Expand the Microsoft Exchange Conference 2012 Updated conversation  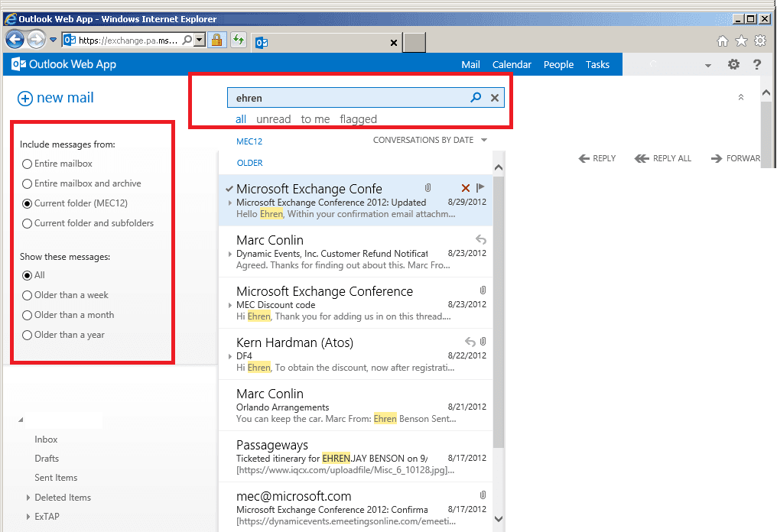230,203
